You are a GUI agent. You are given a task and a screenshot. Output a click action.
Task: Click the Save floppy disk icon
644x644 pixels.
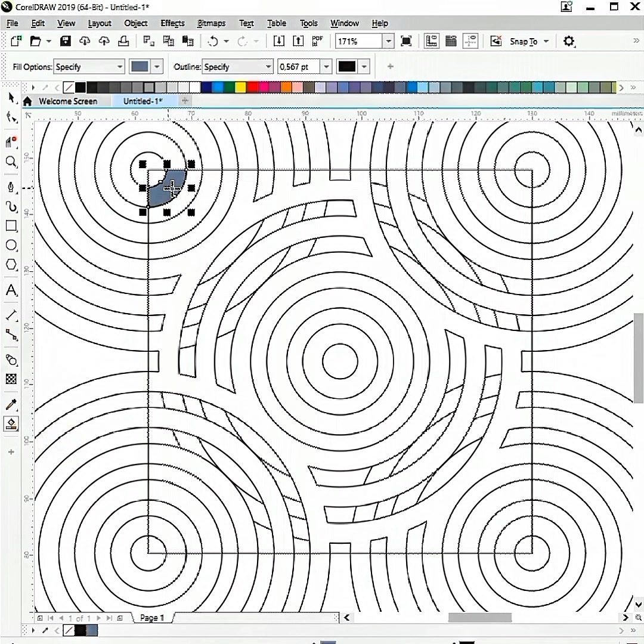tap(66, 41)
